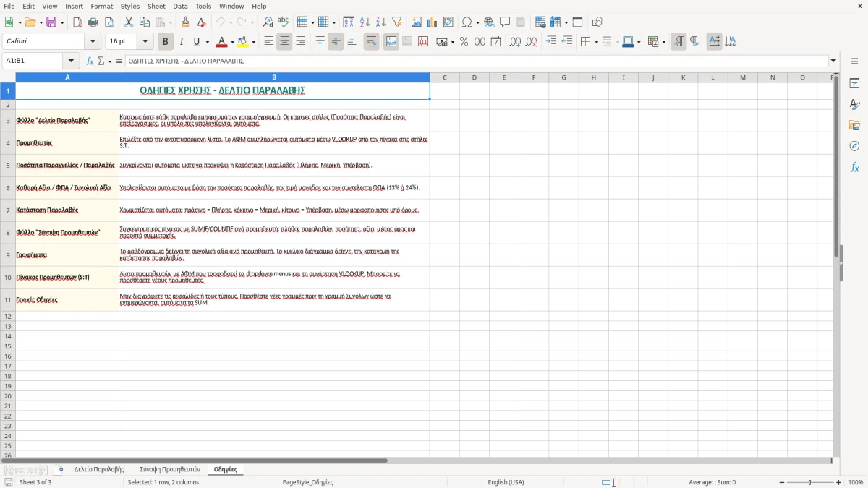
Task: Click the zoom out minus button
Action: pyautogui.click(x=781, y=482)
